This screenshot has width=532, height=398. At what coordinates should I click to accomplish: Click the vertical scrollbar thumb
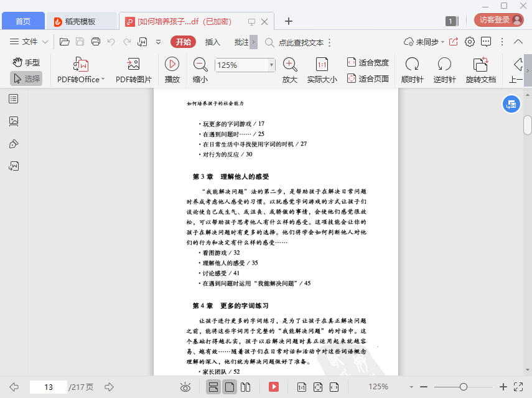point(527,125)
